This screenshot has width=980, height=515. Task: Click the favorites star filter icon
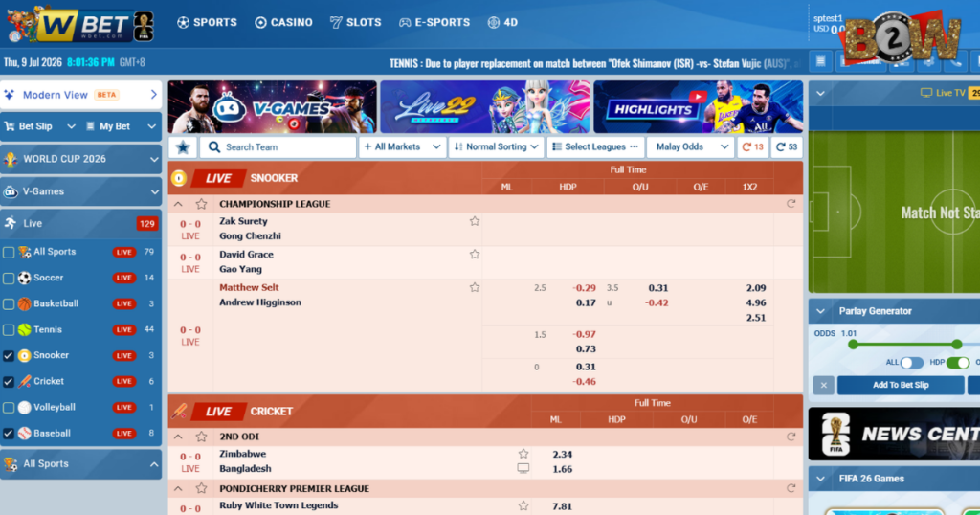tap(183, 147)
